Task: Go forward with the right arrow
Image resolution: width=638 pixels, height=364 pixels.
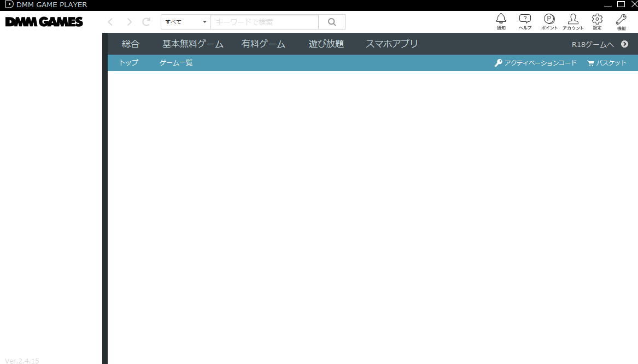Action: pos(129,22)
